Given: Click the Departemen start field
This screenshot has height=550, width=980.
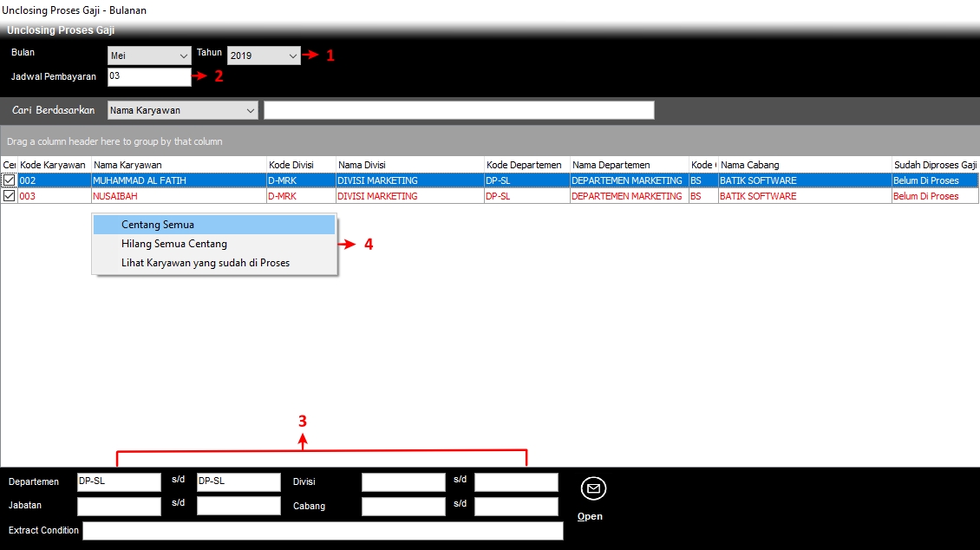Looking at the screenshot, I should tap(119, 482).
